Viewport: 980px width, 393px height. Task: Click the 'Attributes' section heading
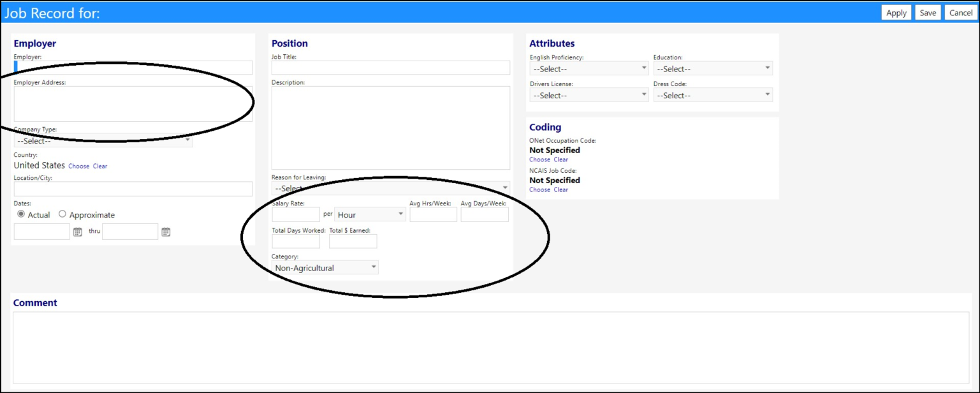click(x=552, y=43)
